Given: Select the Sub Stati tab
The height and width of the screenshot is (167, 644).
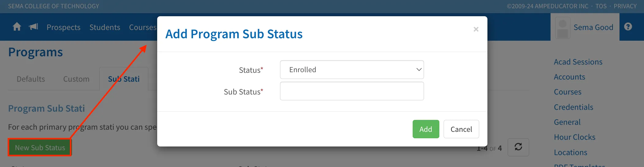Looking at the screenshot, I should click(124, 79).
